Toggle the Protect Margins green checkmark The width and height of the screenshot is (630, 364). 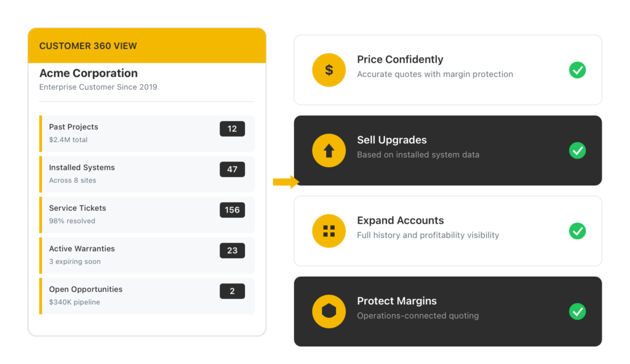click(577, 312)
